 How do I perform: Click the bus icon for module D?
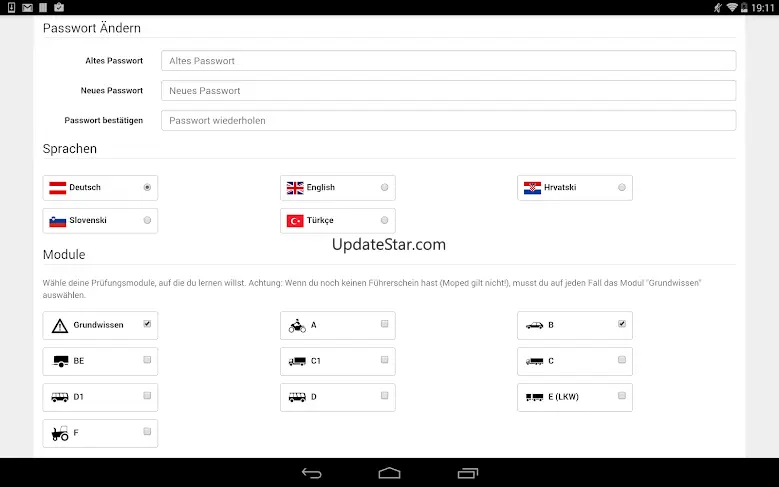[297, 397]
